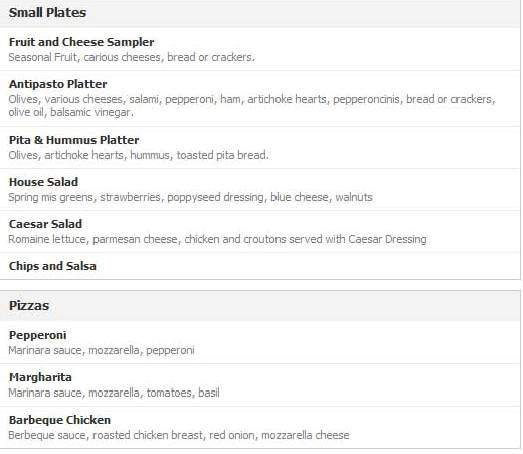Select the tomatoes, basil description line
The width and height of the screenshot is (523, 454).
114,393
